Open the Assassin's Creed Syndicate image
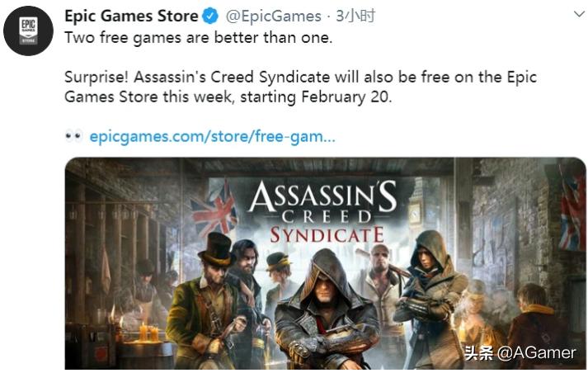The width and height of the screenshot is (588, 373). click(x=325, y=264)
